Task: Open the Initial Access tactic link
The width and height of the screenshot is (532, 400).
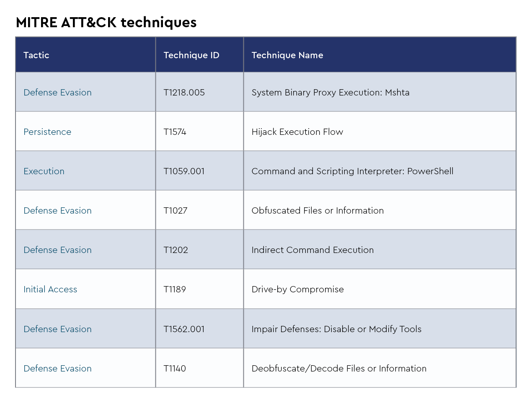Action: click(x=50, y=289)
